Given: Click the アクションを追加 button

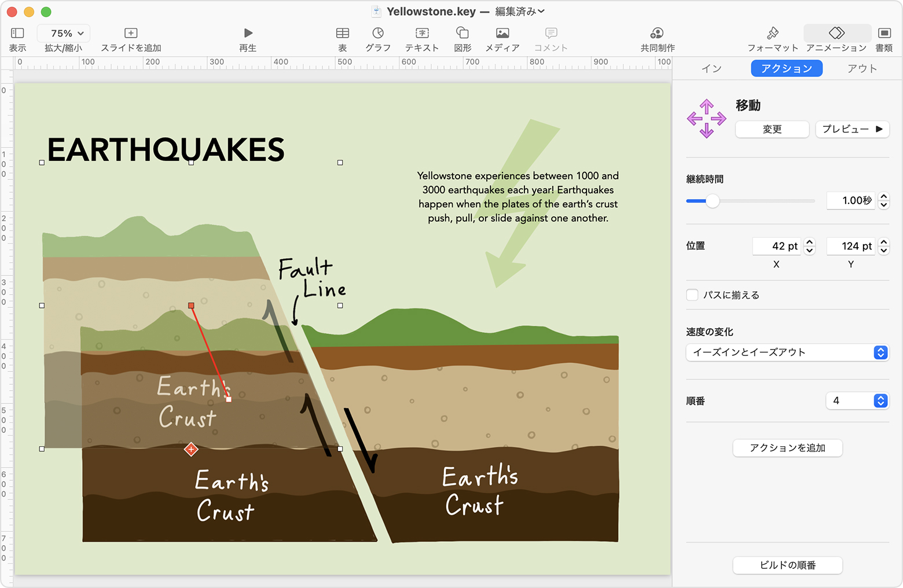Looking at the screenshot, I should click(787, 448).
